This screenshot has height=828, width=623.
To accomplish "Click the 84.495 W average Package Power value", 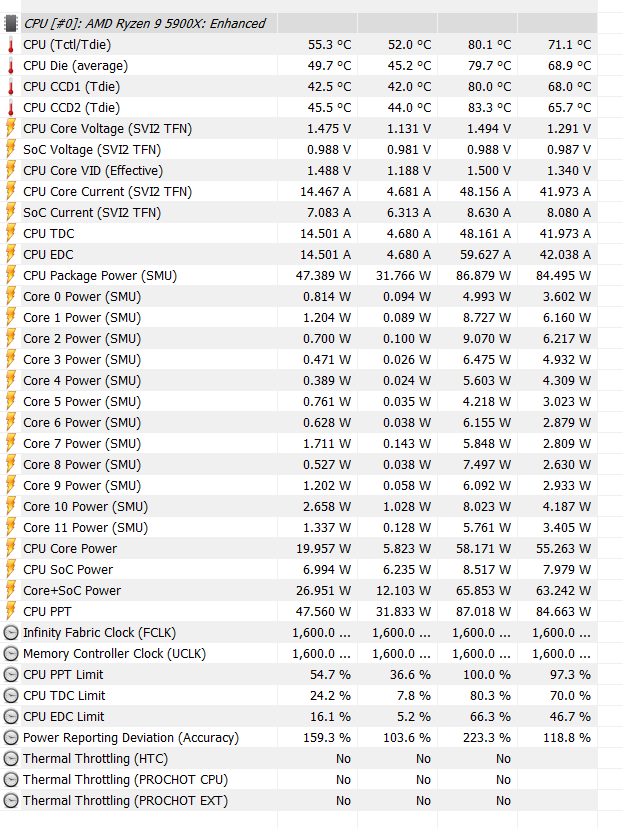I will pos(563,275).
